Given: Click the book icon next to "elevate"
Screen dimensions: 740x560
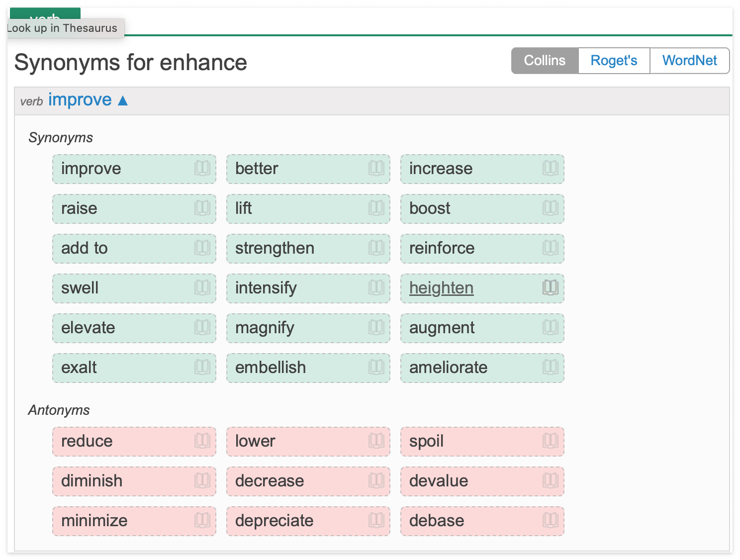Looking at the screenshot, I should [x=202, y=327].
